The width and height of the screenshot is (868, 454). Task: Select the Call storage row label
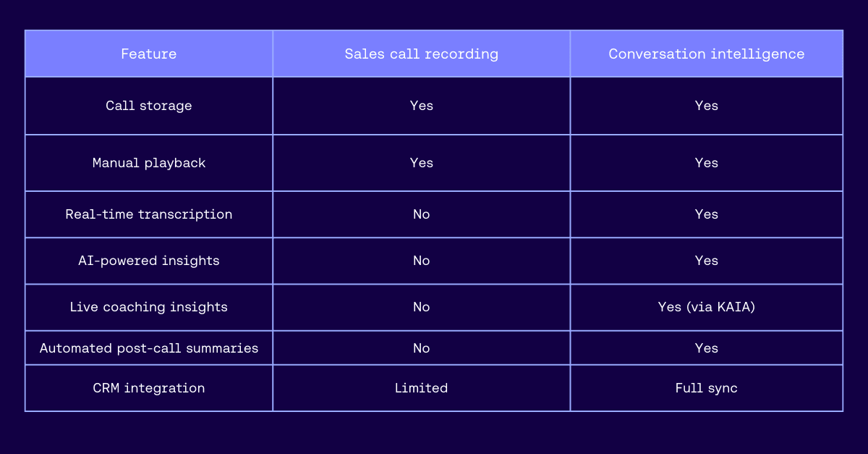click(148, 106)
